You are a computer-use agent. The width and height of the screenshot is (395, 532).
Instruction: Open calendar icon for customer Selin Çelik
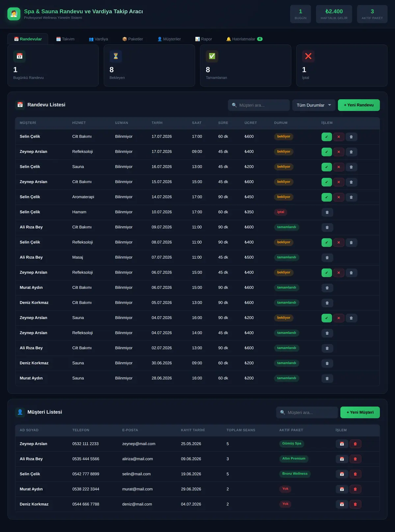click(x=342, y=474)
